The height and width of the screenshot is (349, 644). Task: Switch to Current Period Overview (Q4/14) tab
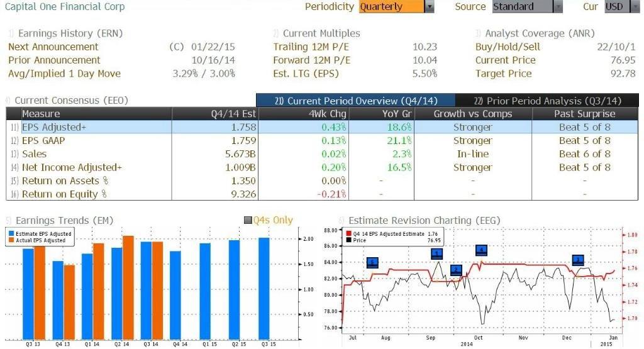356,101
